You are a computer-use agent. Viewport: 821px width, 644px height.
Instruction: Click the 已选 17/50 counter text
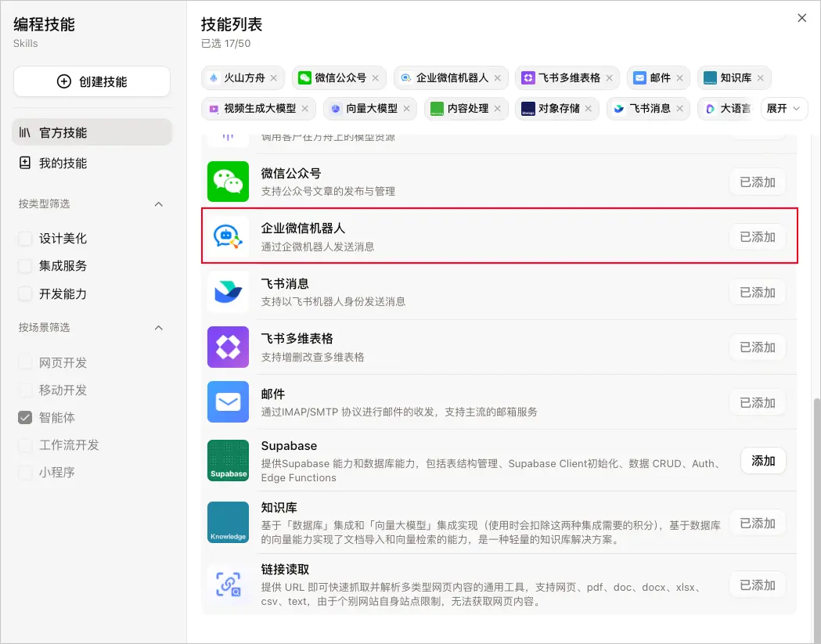pyautogui.click(x=225, y=44)
